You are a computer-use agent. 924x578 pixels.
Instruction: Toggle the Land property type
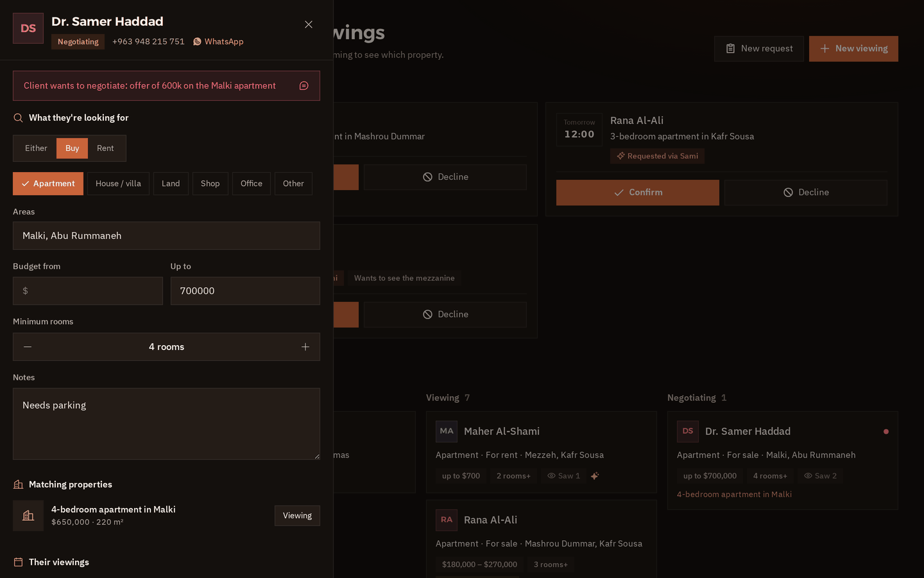(171, 184)
